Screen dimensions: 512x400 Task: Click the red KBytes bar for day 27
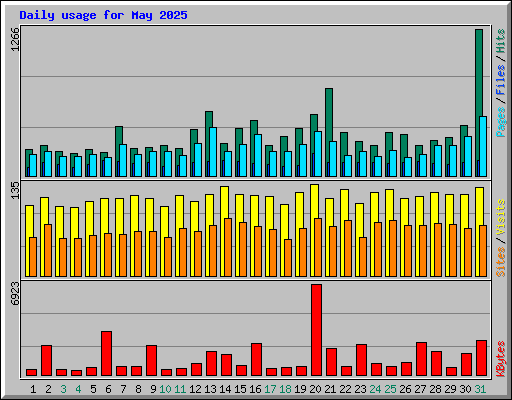pyautogui.click(x=421, y=359)
